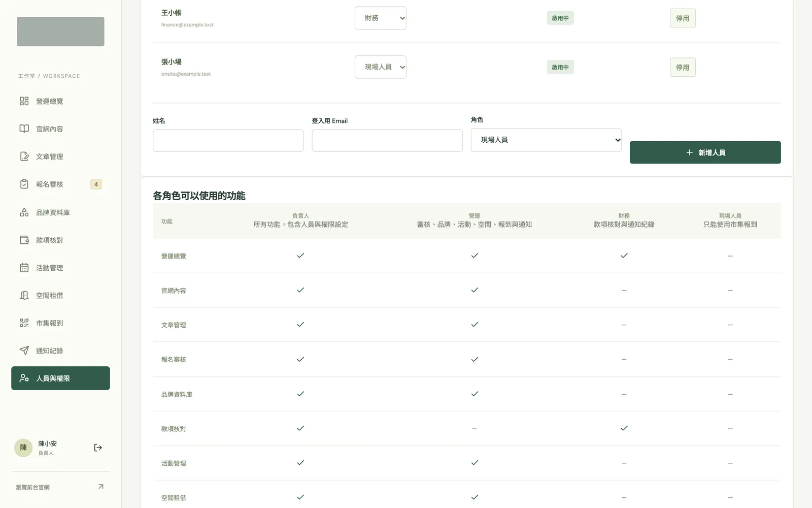This screenshot has width=812, height=508.
Task: Log out using the exit icon
Action: point(98,448)
